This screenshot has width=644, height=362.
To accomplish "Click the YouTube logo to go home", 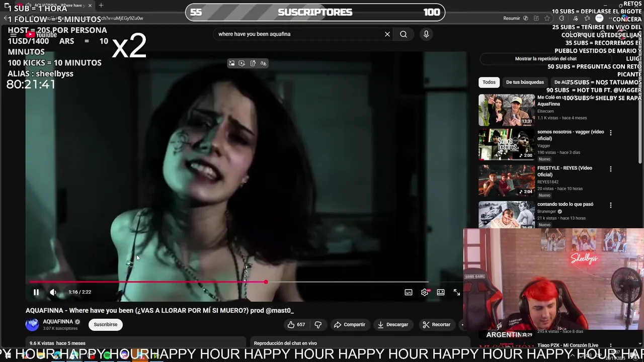I will [x=41, y=35].
